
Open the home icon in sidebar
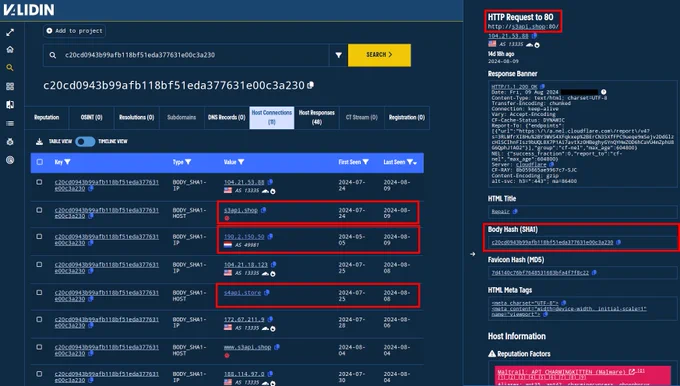(x=10, y=49)
